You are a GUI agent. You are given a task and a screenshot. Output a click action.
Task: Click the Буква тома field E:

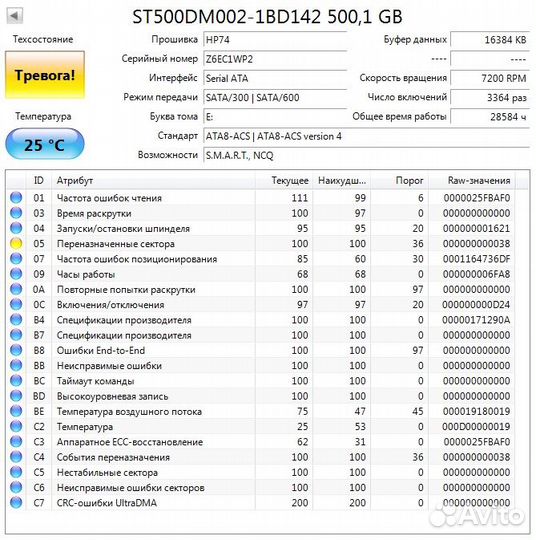[x=275, y=117]
